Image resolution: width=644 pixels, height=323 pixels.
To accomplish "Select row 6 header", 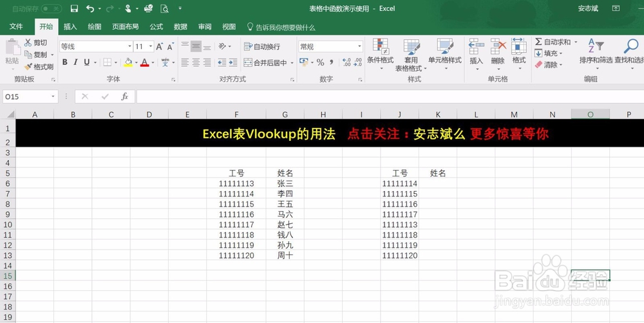I will pyautogui.click(x=8, y=183).
